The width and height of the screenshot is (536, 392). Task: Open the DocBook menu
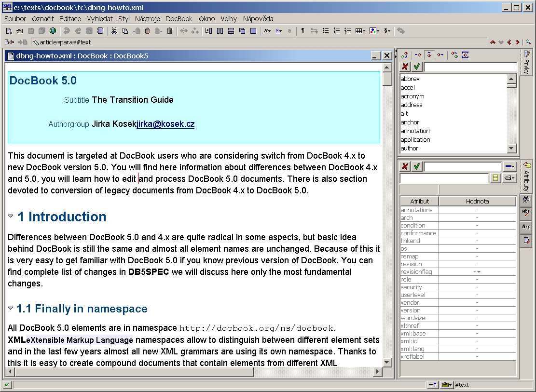[179, 19]
